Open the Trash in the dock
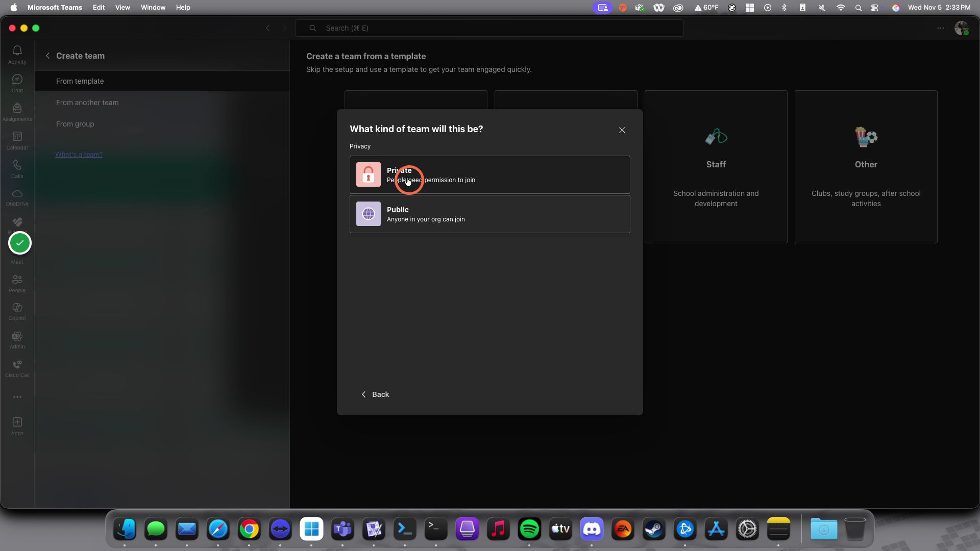The width and height of the screenshot is (980, 551). 855,529
